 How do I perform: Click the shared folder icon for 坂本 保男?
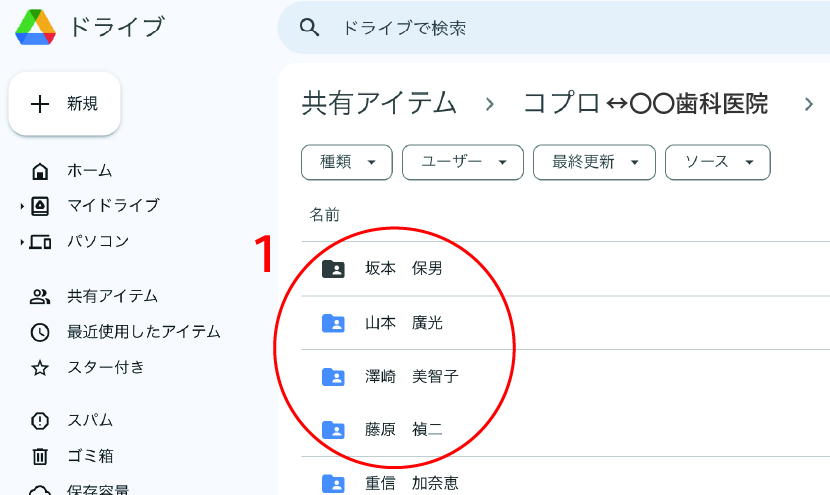tap(333, 269)
